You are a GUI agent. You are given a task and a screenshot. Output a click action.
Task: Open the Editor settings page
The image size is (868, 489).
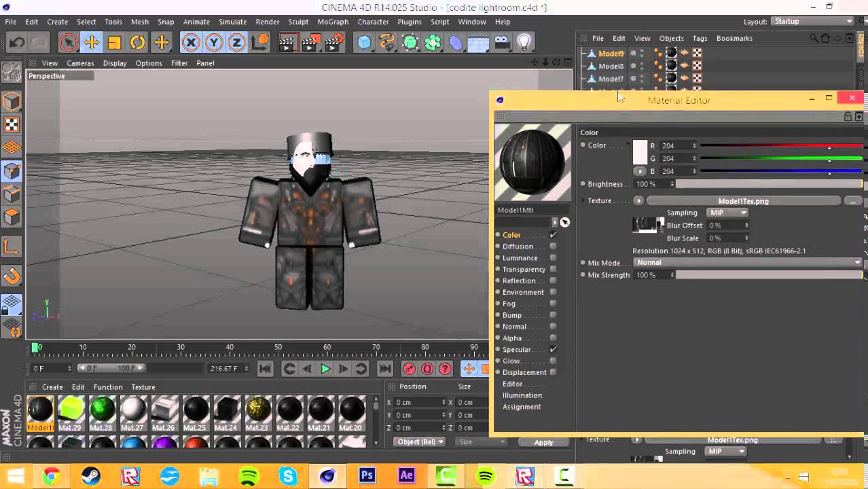513,384
